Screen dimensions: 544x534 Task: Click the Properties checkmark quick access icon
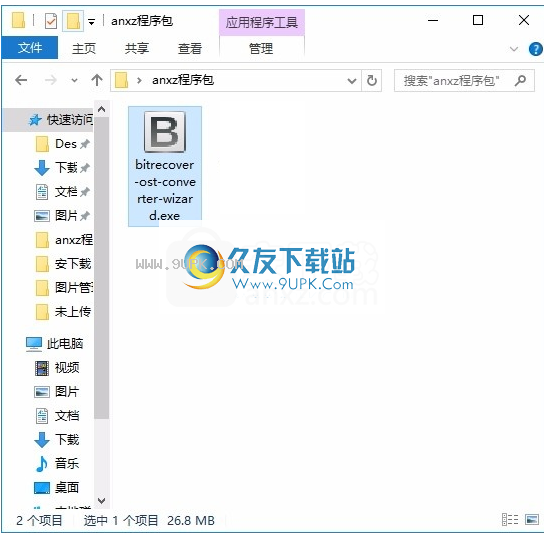pos(51,21)
